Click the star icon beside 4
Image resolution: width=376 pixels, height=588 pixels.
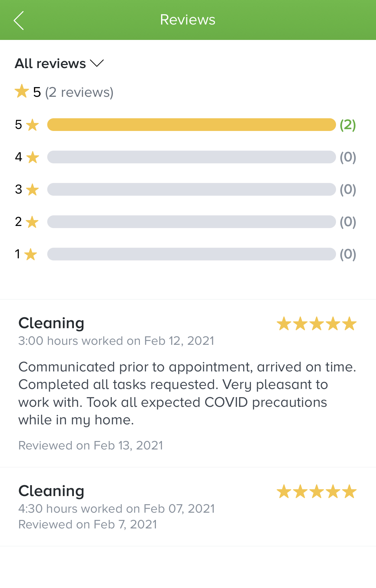pos(32,157)
